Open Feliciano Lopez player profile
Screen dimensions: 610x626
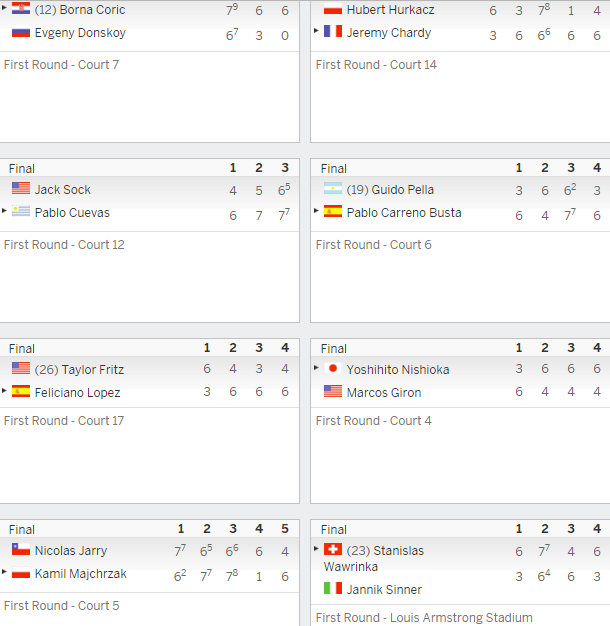click(x=77, y=393)
